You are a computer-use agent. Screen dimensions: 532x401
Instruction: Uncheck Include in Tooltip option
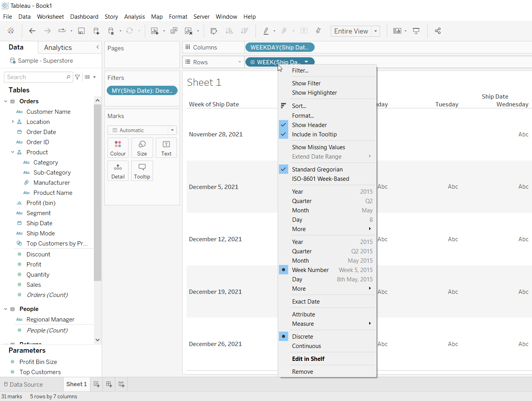tap(314, 134)
